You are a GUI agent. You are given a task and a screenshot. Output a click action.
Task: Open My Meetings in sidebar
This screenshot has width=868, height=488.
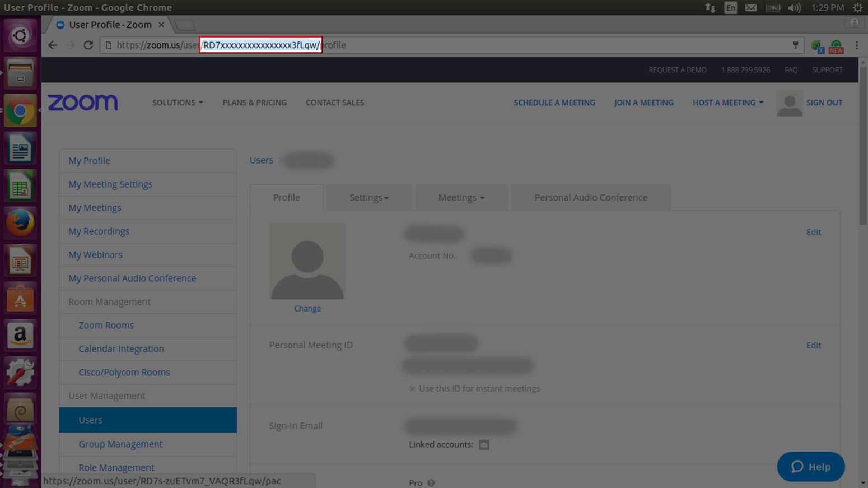point(148,208)
